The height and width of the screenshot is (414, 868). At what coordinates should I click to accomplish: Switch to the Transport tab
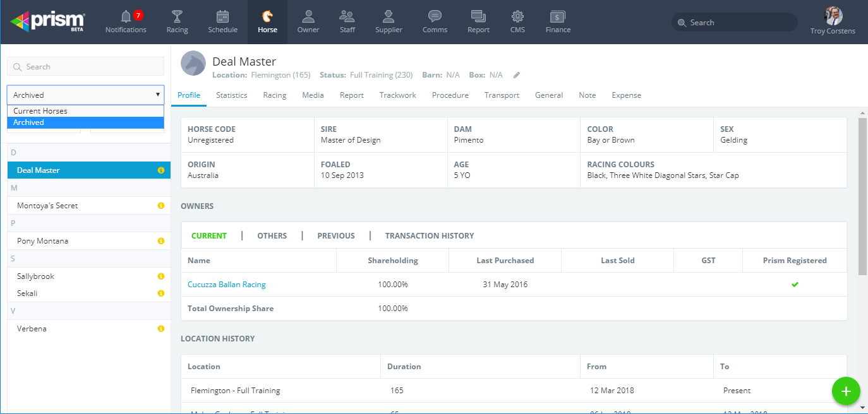click(502, 95)
